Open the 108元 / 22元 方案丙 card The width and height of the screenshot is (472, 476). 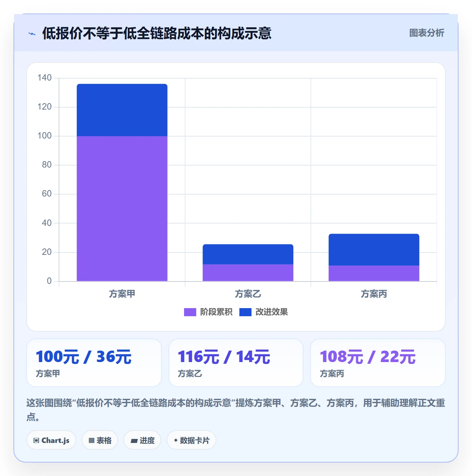point(378,363)
